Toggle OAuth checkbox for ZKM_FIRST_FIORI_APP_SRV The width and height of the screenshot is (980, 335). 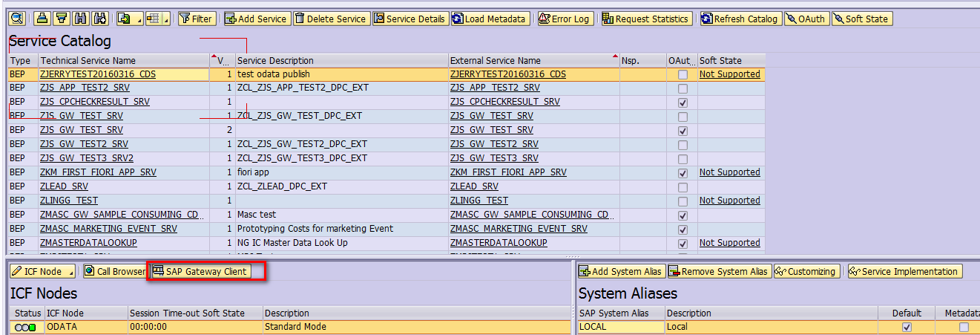click(683, 173)
